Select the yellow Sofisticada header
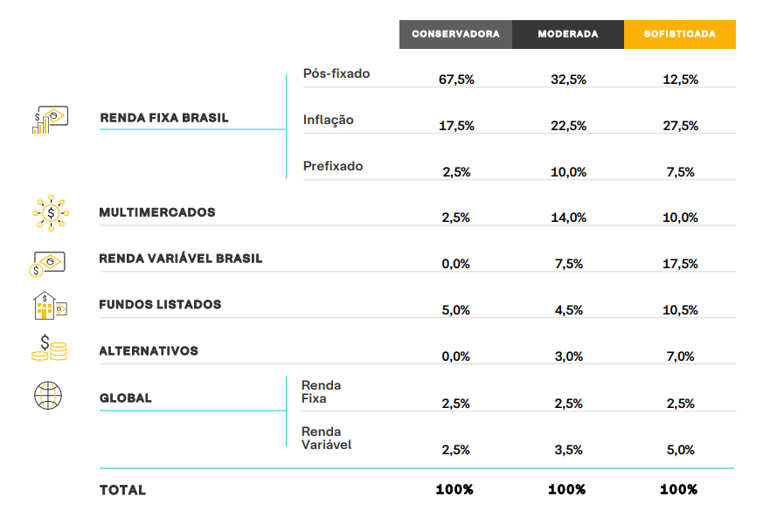The image size is (770, 532). (x=680, y=34)
